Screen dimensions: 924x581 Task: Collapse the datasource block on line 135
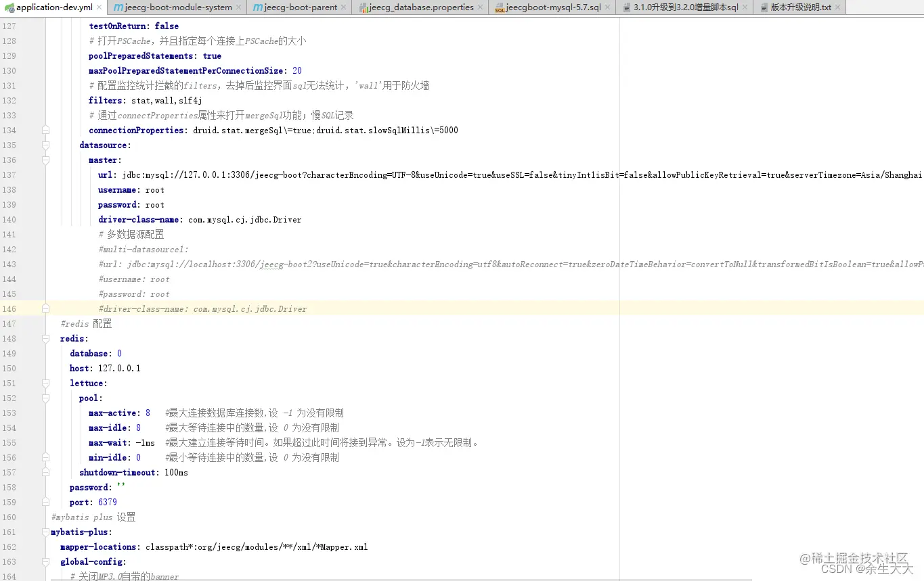(x=45, y=145)
